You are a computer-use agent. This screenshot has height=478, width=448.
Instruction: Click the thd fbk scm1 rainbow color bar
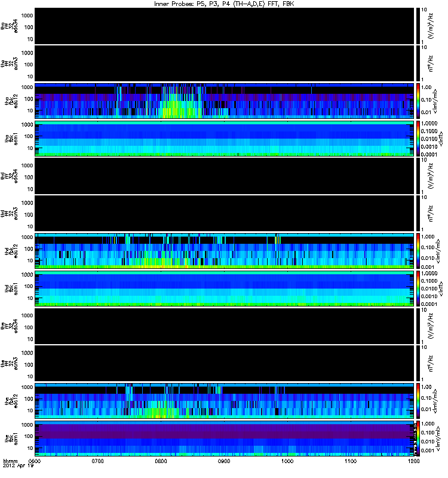pyautogui.click(x=418, y=289)
